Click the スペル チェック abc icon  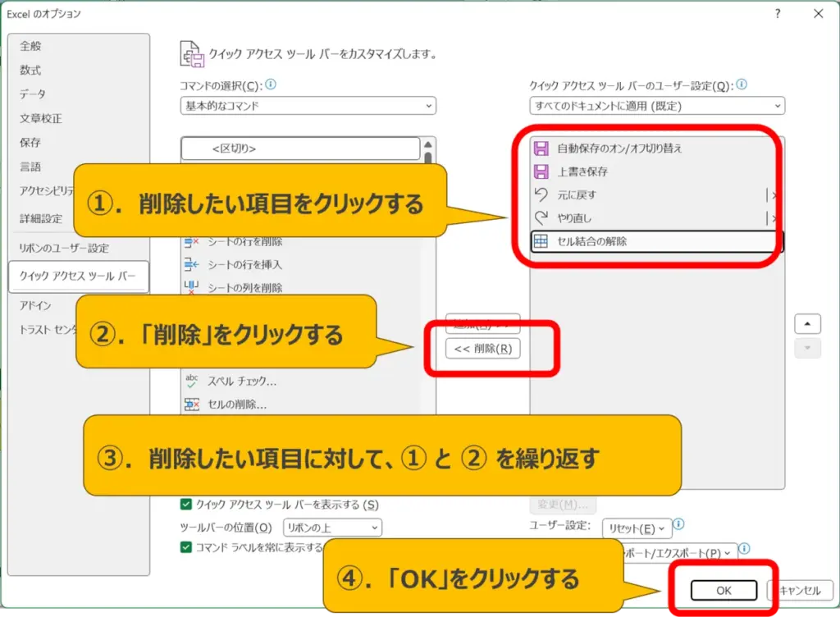tap(192, 381)
